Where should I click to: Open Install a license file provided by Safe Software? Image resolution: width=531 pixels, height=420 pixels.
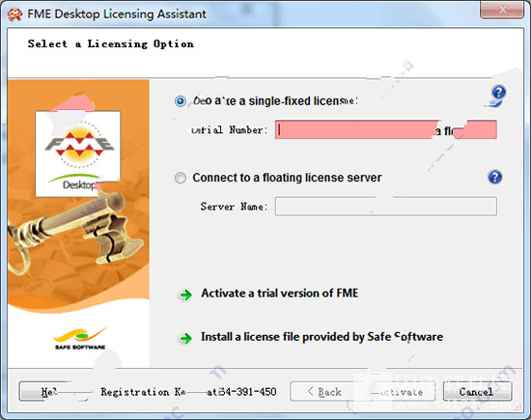(x=321, y=337)
